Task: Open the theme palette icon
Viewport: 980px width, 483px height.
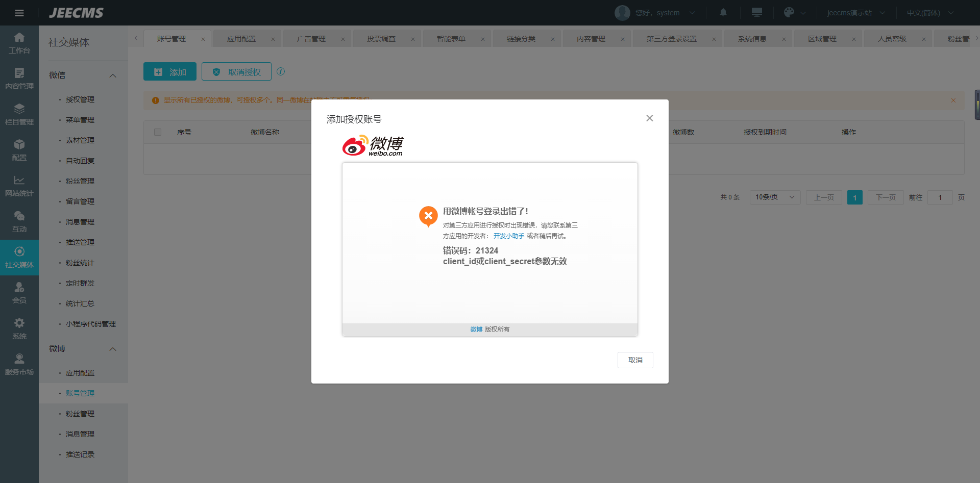Action: tap(789, 12)
